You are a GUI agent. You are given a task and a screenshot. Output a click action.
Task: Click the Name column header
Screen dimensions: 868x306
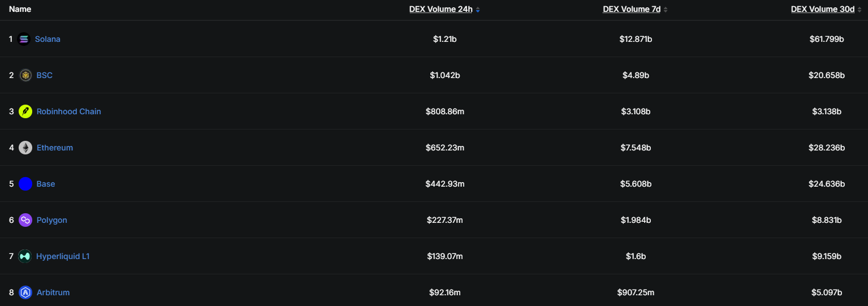coord(20,9)
